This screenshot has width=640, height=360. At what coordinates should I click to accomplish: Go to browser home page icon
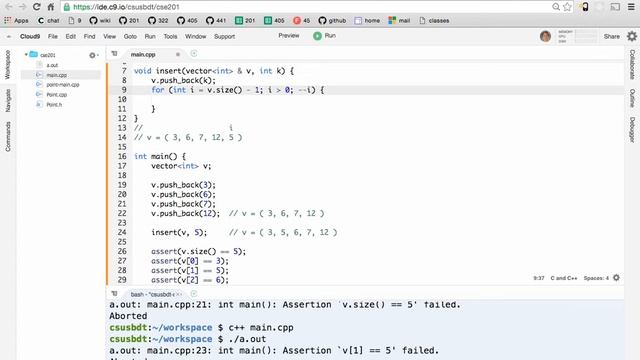pyautogui.click(x=51, y=7)
